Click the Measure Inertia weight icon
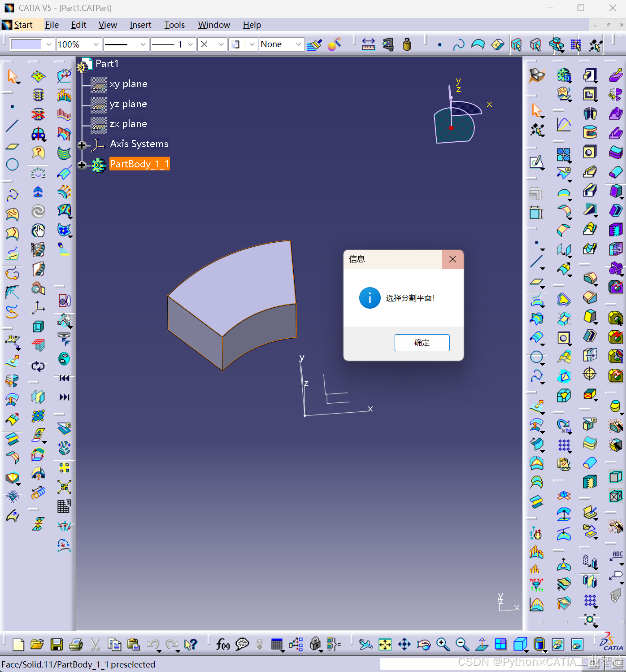The height and width of the screenshot is (672, 626). point(407,44)
